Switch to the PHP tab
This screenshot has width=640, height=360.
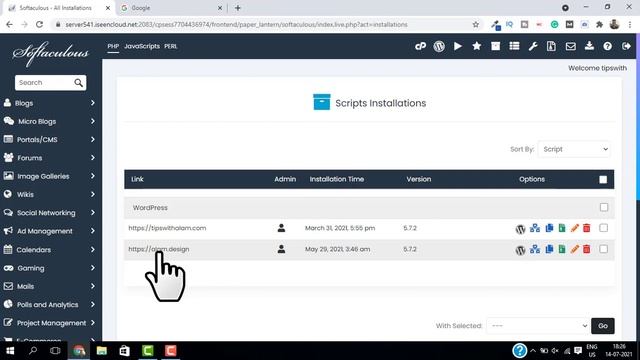click(113, 46)
